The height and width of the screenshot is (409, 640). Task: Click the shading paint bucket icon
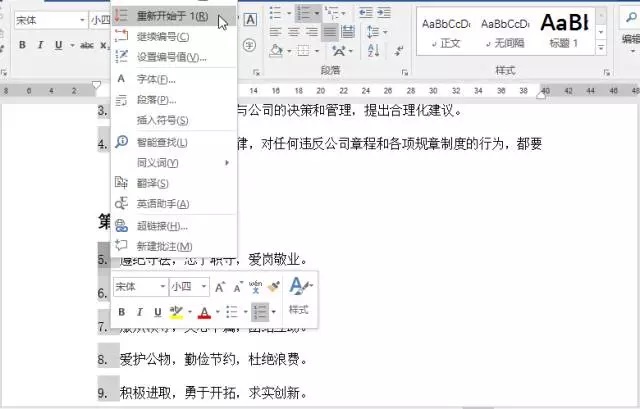(276, 51)
